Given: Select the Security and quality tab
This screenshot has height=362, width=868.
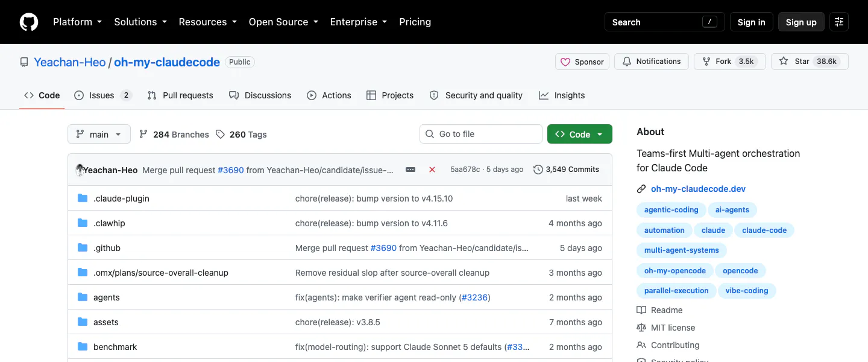Looking at the screenshot, I should point(476,95).
